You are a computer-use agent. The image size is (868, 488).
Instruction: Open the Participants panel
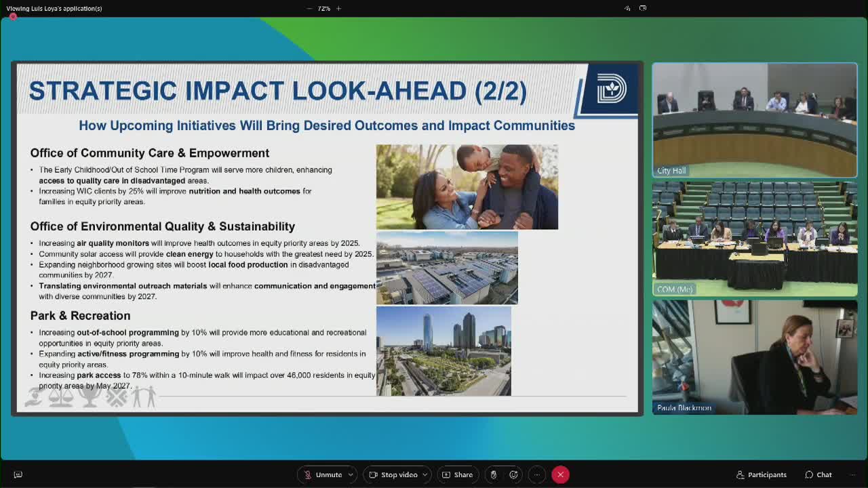(x=762, y=474)
